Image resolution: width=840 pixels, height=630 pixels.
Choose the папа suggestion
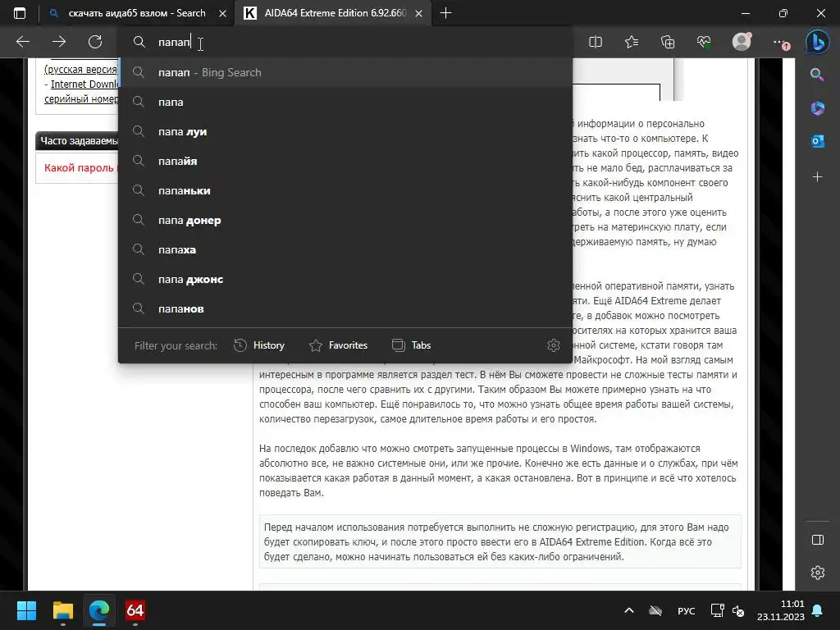[x=345, y=102]
